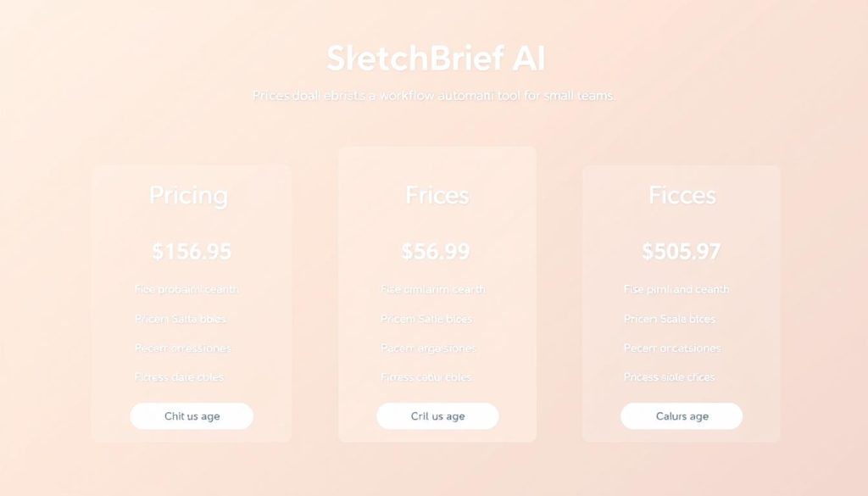Click the $56.99 price
The image size is (868, 496).
pyautogui.click(x=436, y=251)
